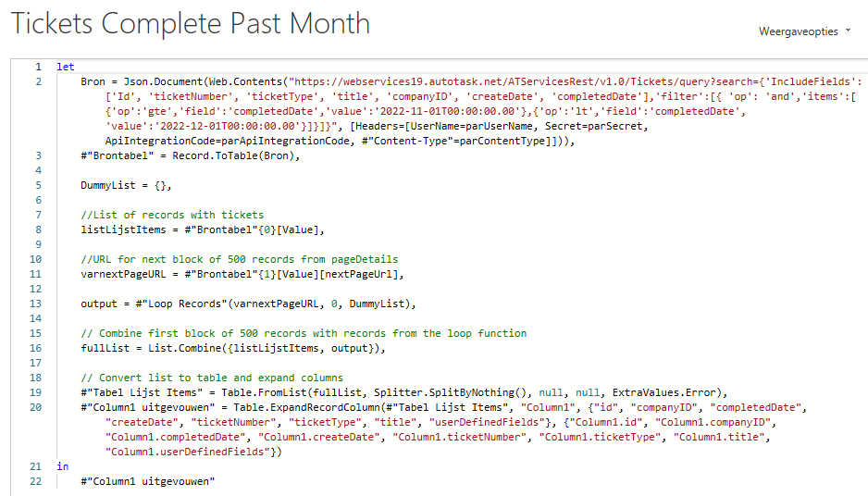This screenshot has height=496, width=868.
Task: Click line number 22 in the gutter
Action: pos(35,481)
